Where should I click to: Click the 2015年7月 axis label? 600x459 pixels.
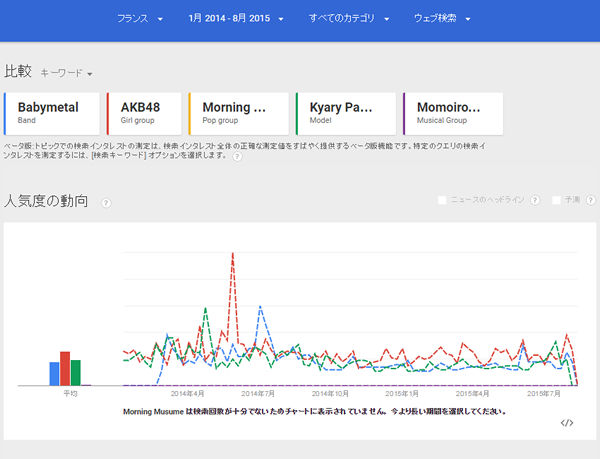[x=543, y=393]
